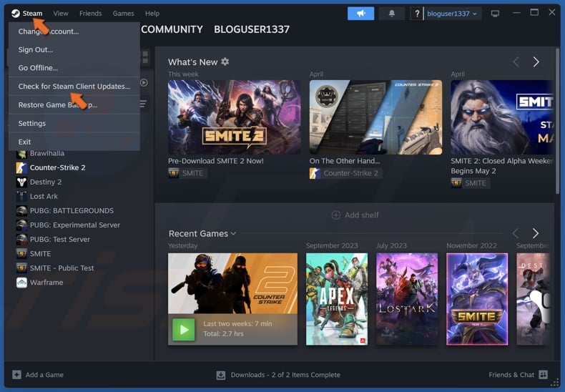Expand the bloguser1337 account dropdown
Viewport: 565px width, 392px height.
[452, 14]
